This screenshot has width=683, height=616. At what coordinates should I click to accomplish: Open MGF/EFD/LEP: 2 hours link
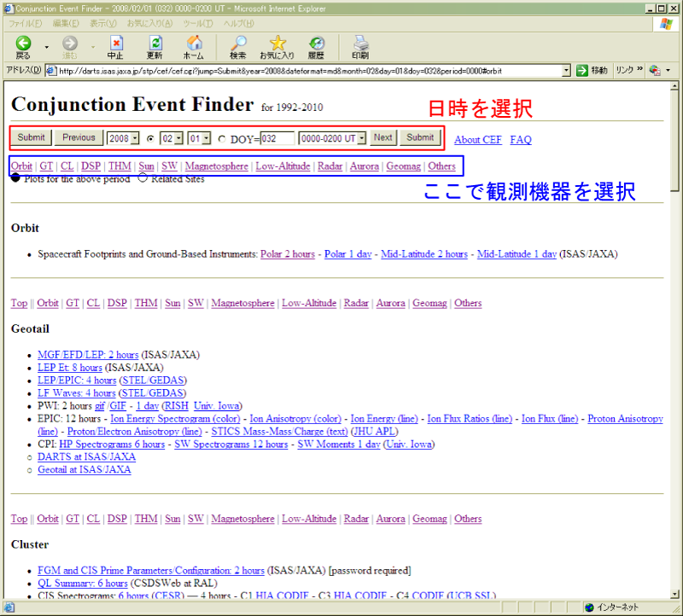click(x=88, y=355)
